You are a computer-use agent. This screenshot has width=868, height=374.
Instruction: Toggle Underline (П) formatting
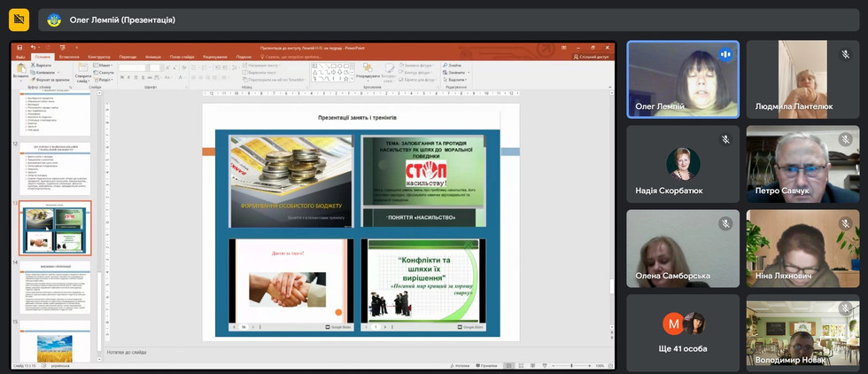[136, 78]
